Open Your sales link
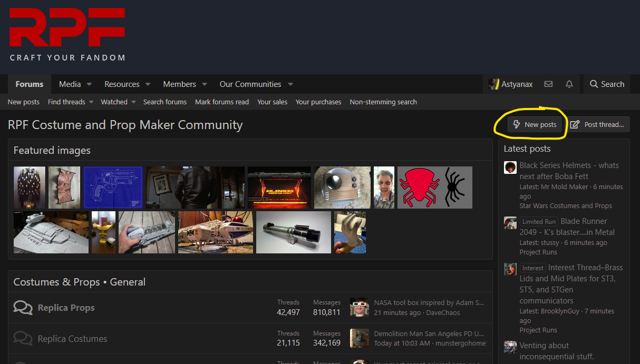The width and height of the screenshot is (640, 364). point(272,102)
